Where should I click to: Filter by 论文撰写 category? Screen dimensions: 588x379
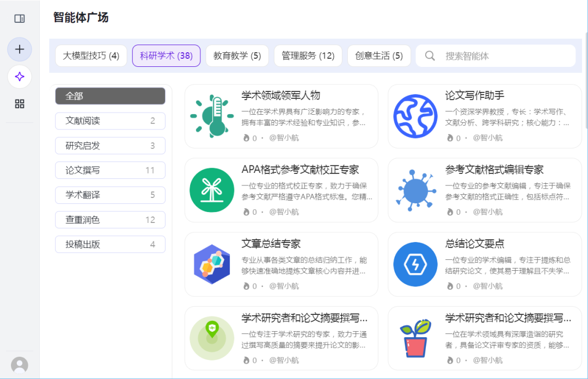point(110,170)
